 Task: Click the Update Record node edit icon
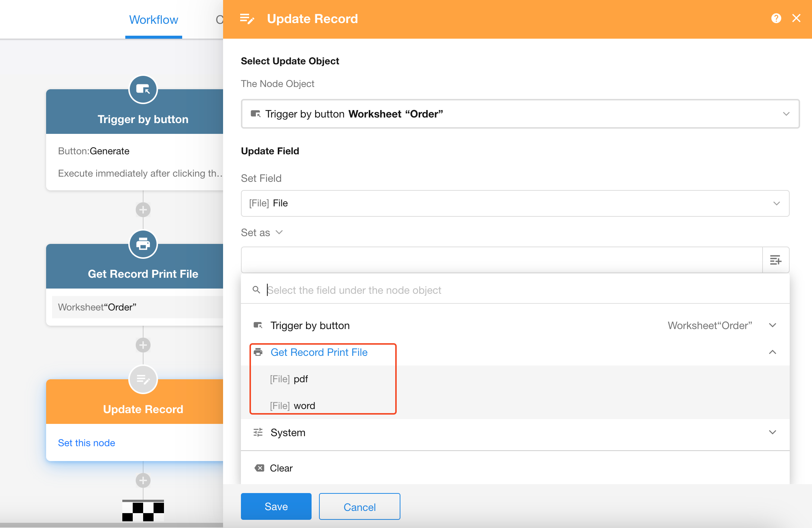pyautogui.click(x=143, y=380)
